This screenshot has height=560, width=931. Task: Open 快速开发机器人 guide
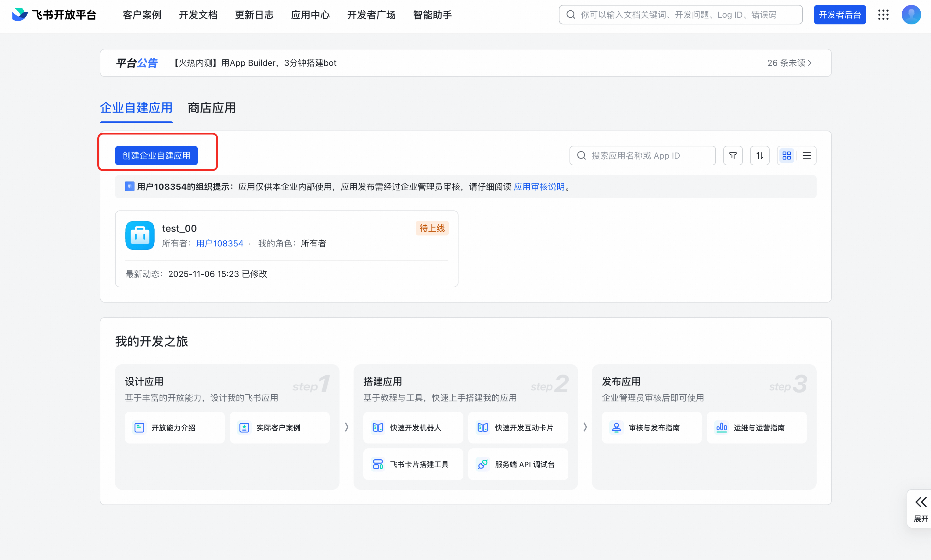pyautogui.click(x=413, y=428)
